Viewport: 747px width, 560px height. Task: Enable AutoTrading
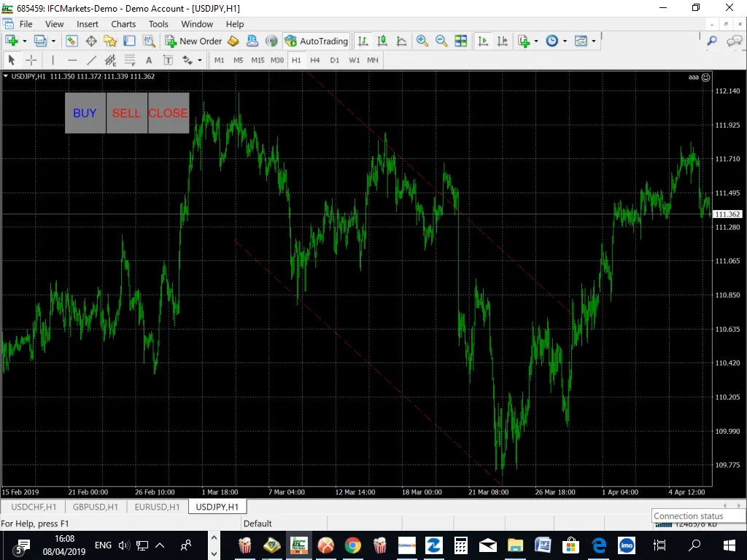[x=317, y=41]
